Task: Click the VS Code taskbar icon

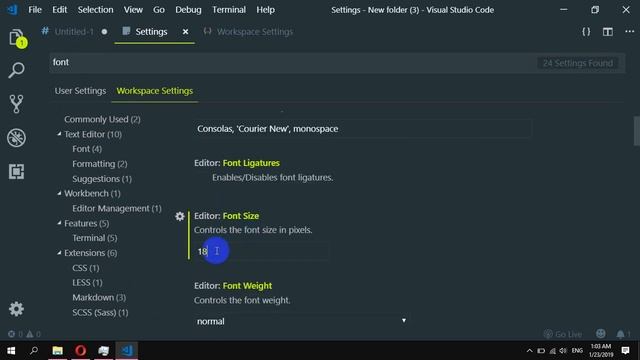Action: point(127,350)
